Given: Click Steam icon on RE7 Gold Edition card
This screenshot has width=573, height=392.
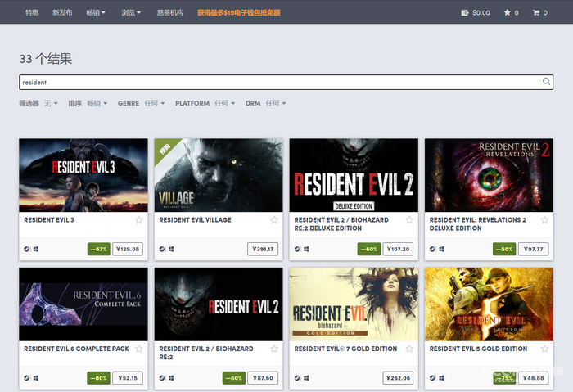Looking at the screenshot, I should tap(297, 378).
